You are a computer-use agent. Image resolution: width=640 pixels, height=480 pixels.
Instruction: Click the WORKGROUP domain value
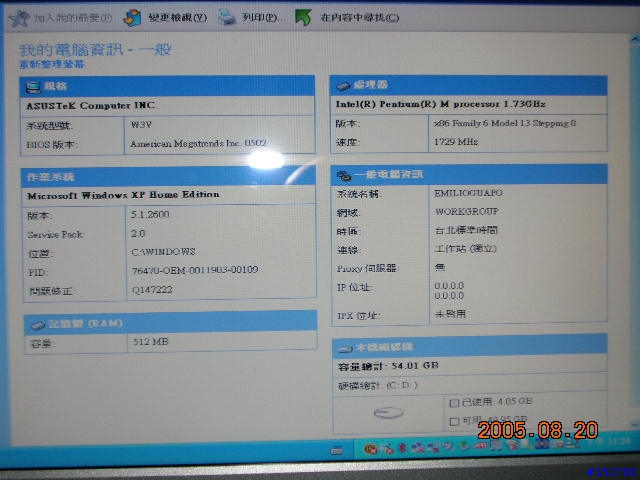467,211
